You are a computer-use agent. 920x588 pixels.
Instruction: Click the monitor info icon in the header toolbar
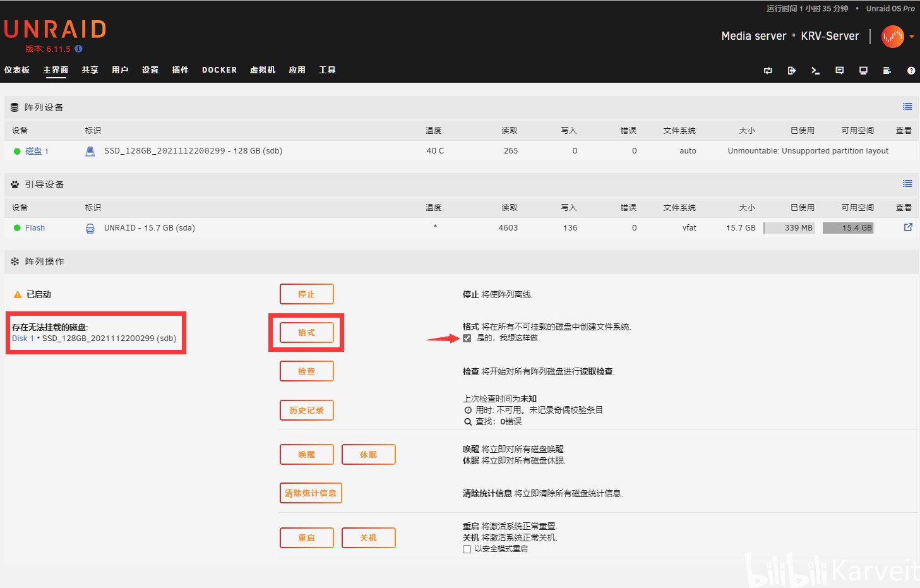(863, 71)
